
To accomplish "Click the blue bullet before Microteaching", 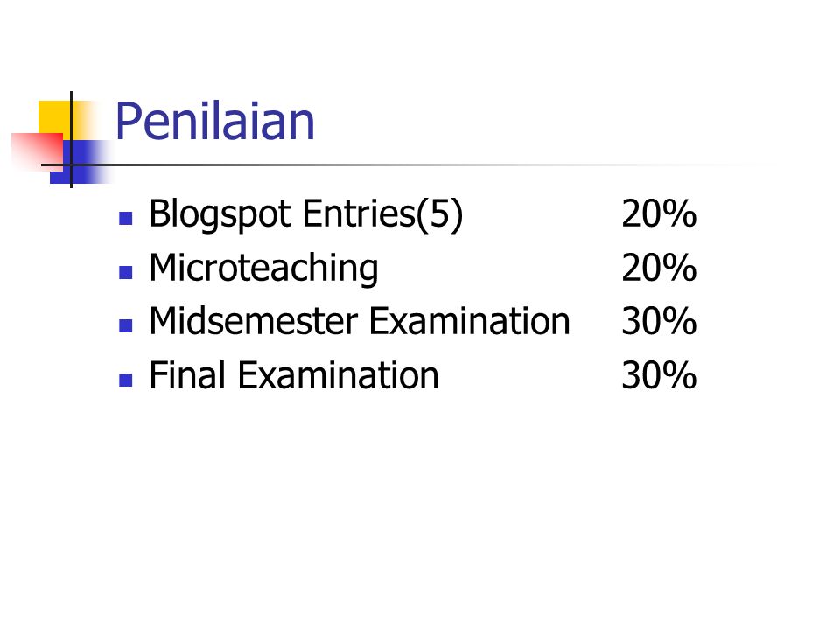I will click(125, 272).
